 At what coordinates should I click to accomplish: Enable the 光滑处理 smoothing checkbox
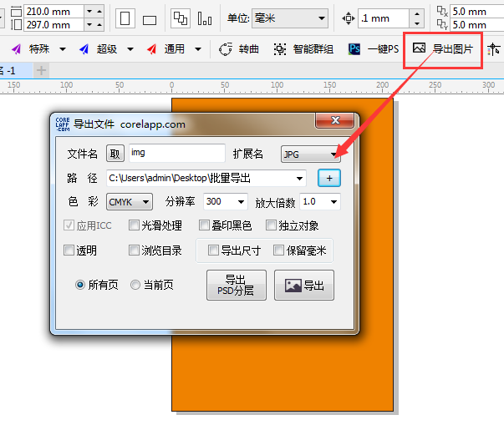(134, 225)
